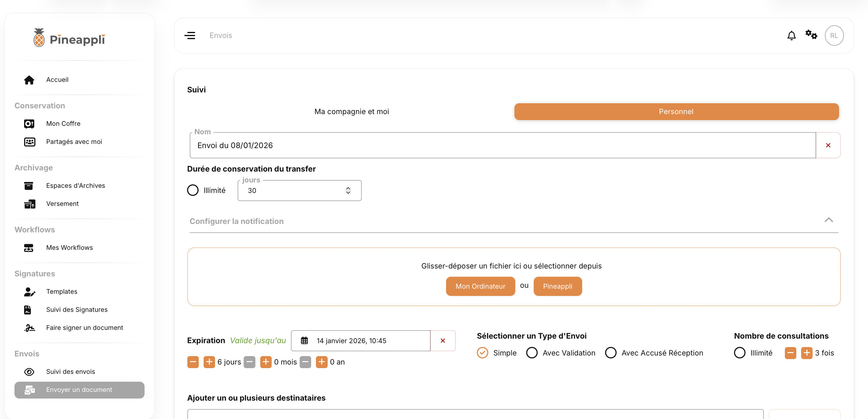This screenshot has height=419, width=868.
Task: Clear the Nom field with red X
Action: [x=828, y=145]
